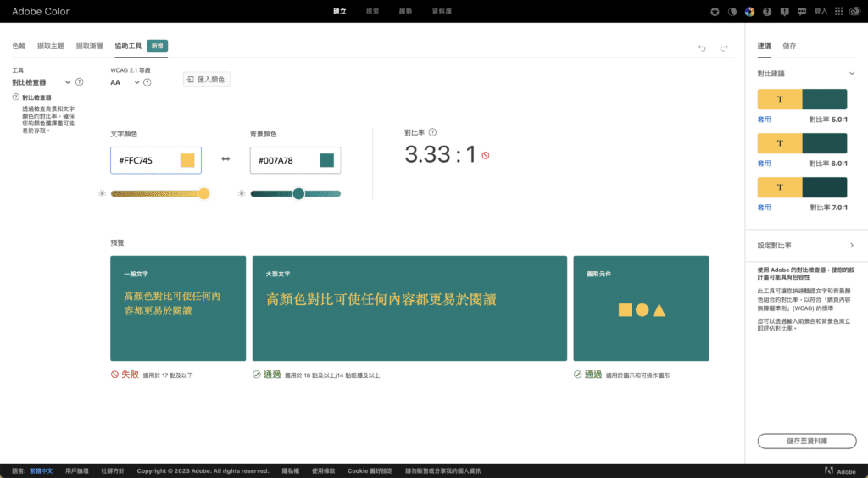
Task: Open the WCAG level AA dropdown
Action: point(125,82)
